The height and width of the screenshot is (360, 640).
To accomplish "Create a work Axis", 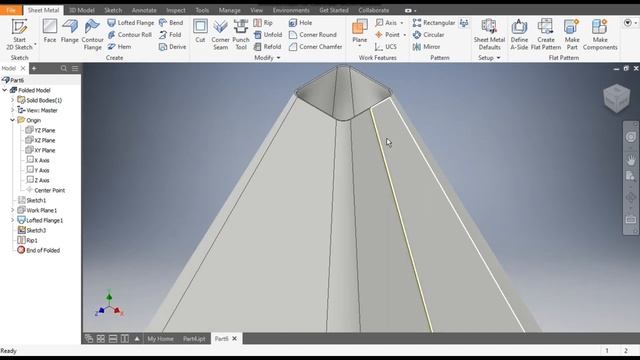I will (x=386, y=23).
